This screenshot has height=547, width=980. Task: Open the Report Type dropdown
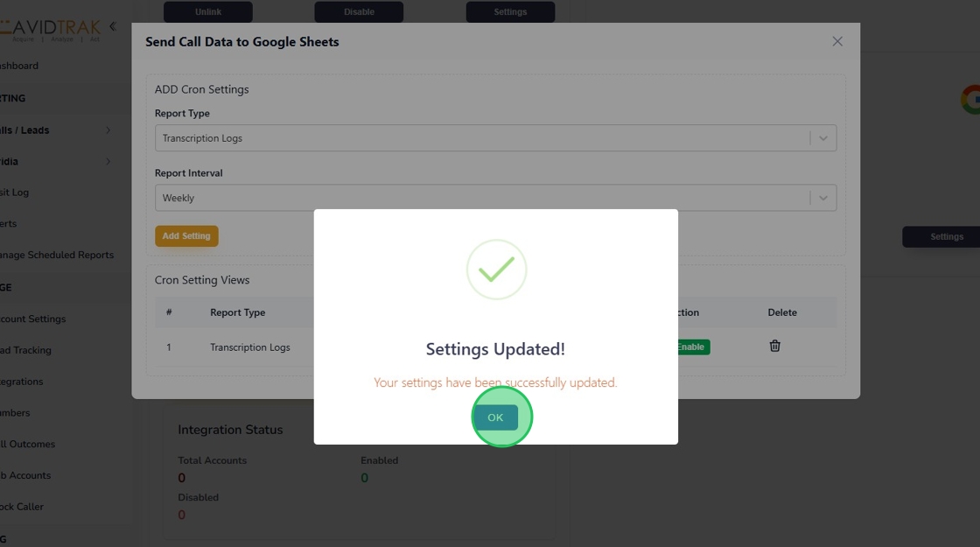[x=495, y=138]
